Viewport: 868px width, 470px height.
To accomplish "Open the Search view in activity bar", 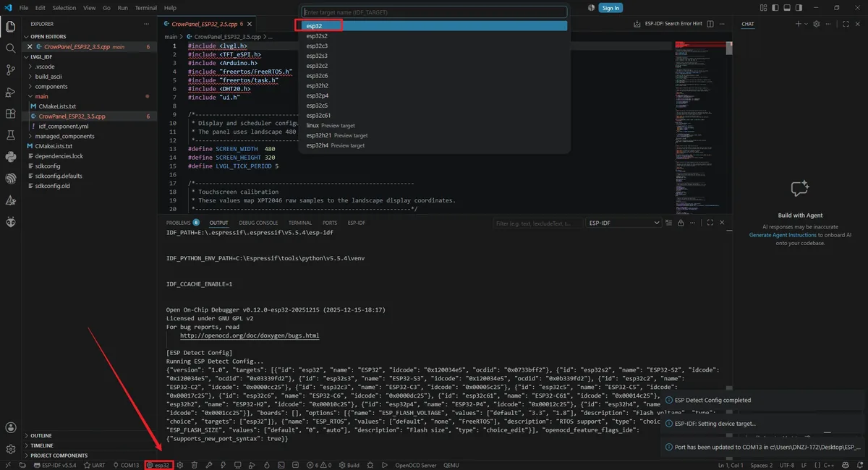I will [x=11, y=48].
